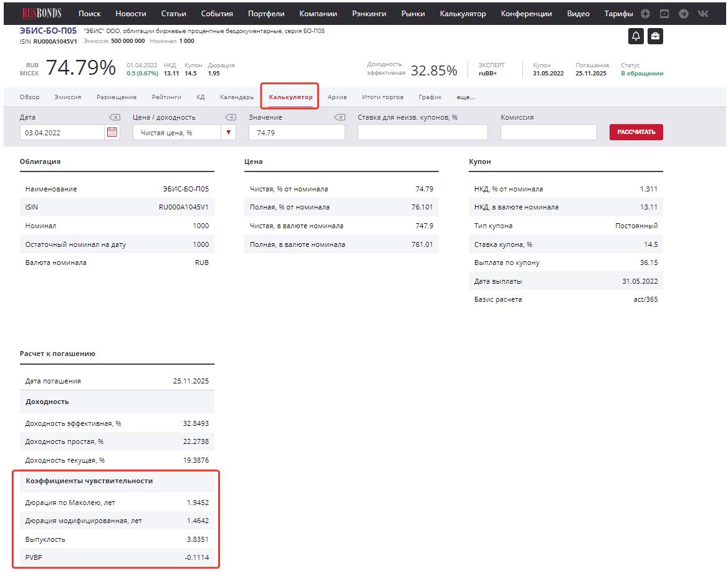Click the Комиссия input field
The image size is (728, 573).
[x=548, y=132]
